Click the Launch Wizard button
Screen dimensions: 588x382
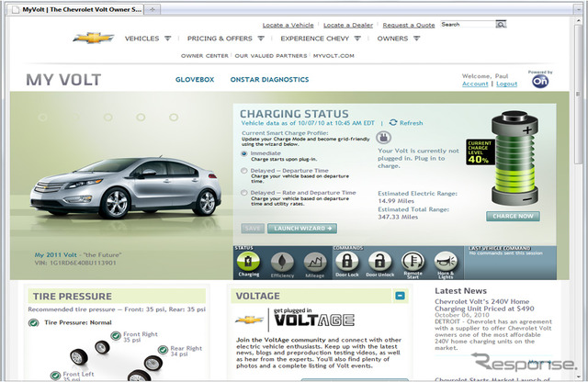[x=302, y=229]
